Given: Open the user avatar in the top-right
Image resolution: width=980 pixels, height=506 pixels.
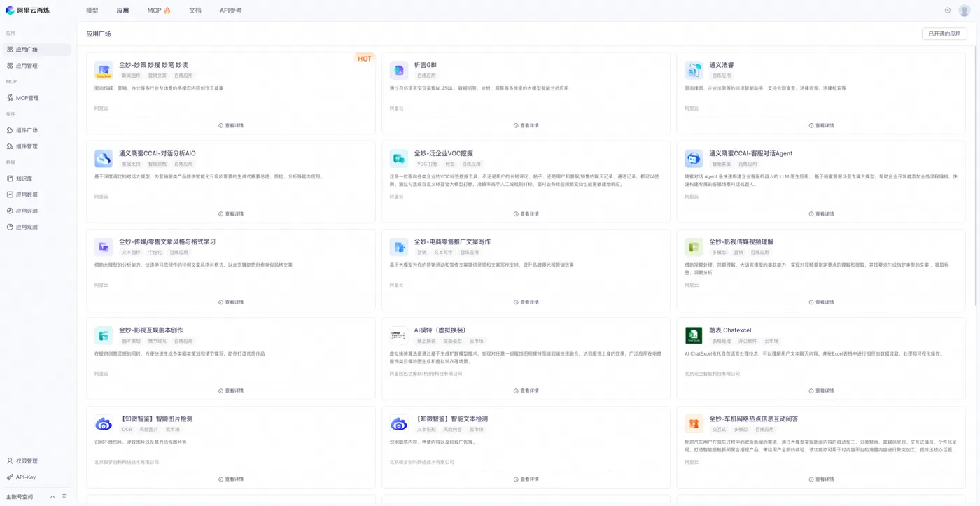Looking at the screenshot, I should point(965,10).
